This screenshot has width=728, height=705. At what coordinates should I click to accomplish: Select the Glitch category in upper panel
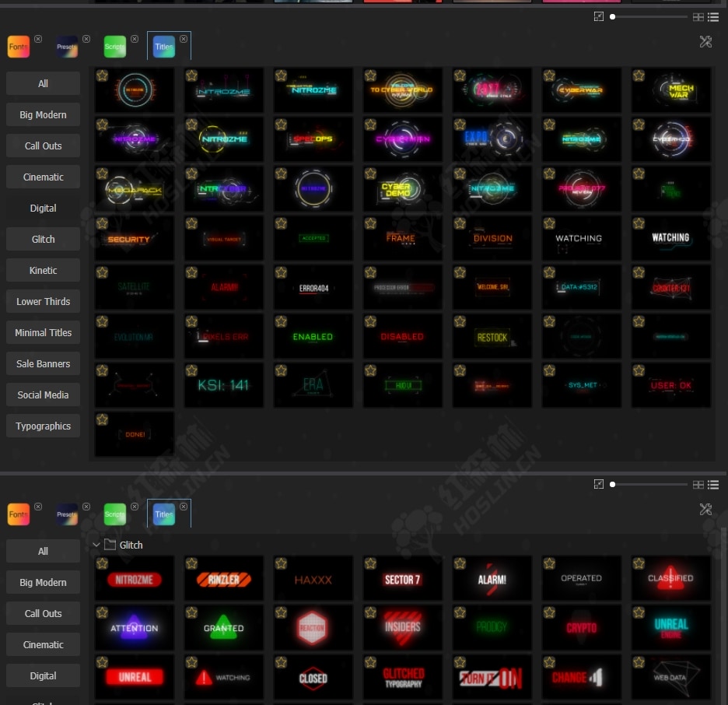point(44,239)
